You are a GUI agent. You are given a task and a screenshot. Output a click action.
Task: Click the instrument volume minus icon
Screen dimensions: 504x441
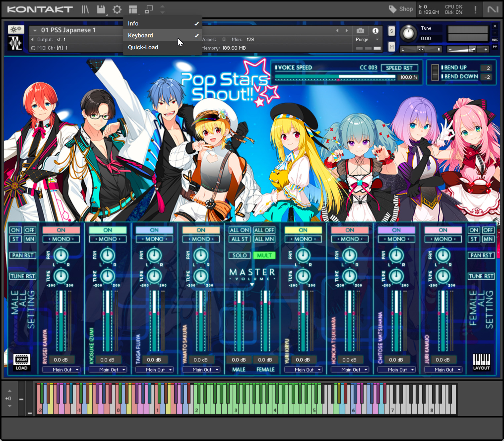[x=450, y=50]
